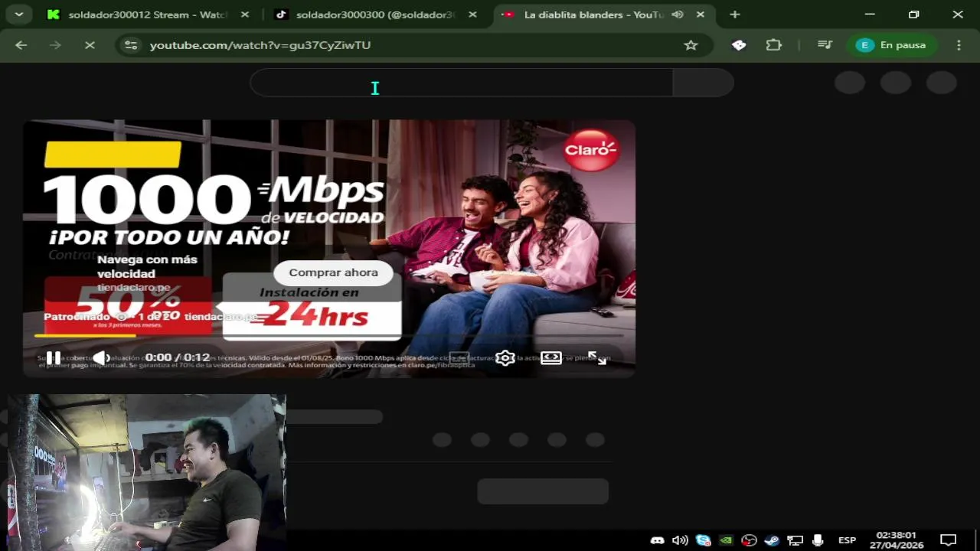
Task: Switch to soldador3000300 TikTok tab
Action: pyautogui.click(x=376, y=15)
